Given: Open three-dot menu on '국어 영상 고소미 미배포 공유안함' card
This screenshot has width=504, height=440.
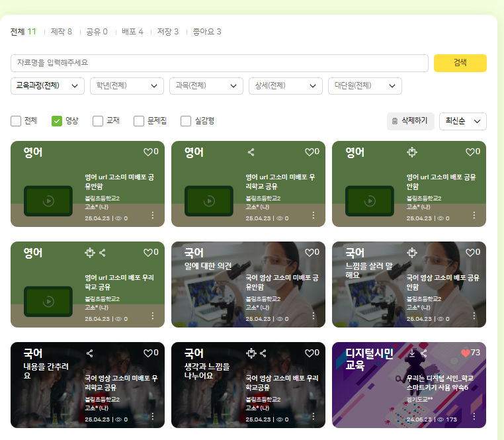Looking at the screenshot, I should point(314,316).
